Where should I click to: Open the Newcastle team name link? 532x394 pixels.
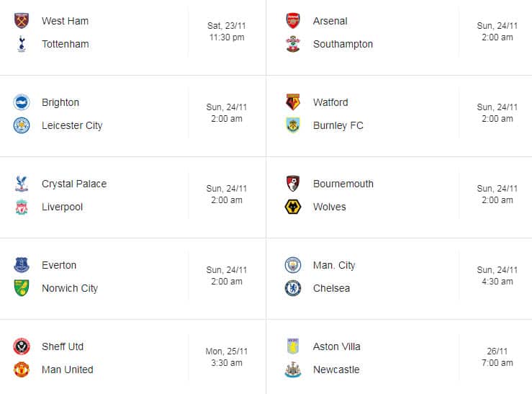[336, 370]
